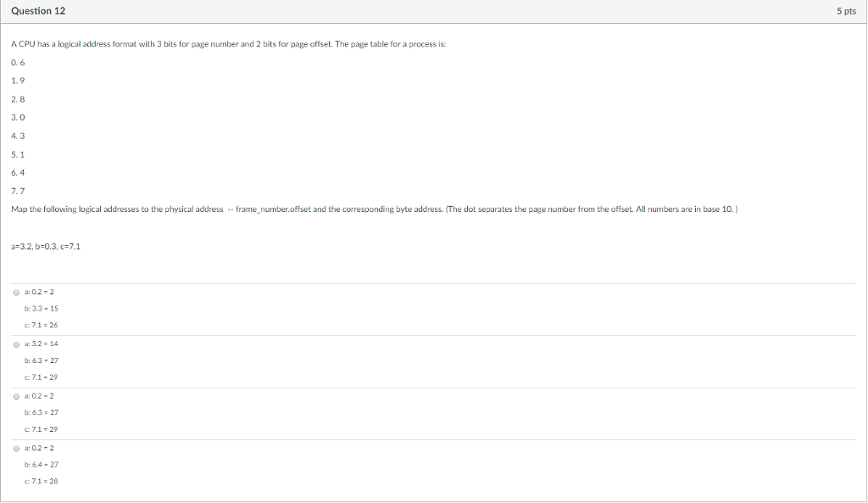Click the page table entry 7. 7
The width and height of the screenshot is (868, 503).
[x=18, y=191]
